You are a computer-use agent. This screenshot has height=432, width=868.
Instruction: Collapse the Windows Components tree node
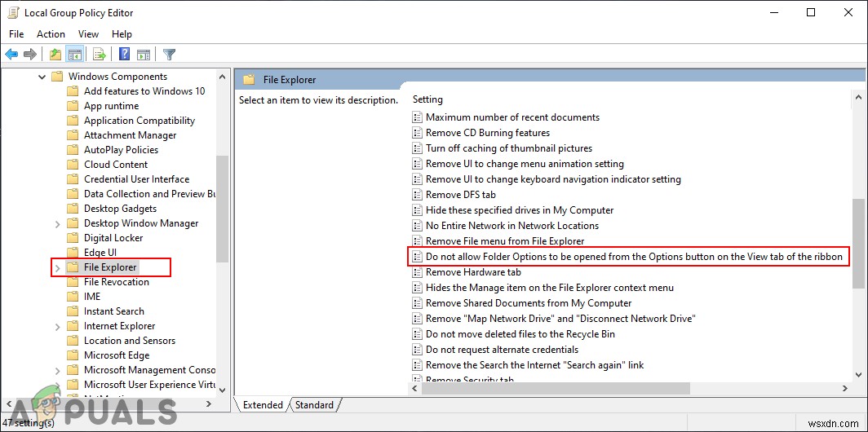[42, 77]
